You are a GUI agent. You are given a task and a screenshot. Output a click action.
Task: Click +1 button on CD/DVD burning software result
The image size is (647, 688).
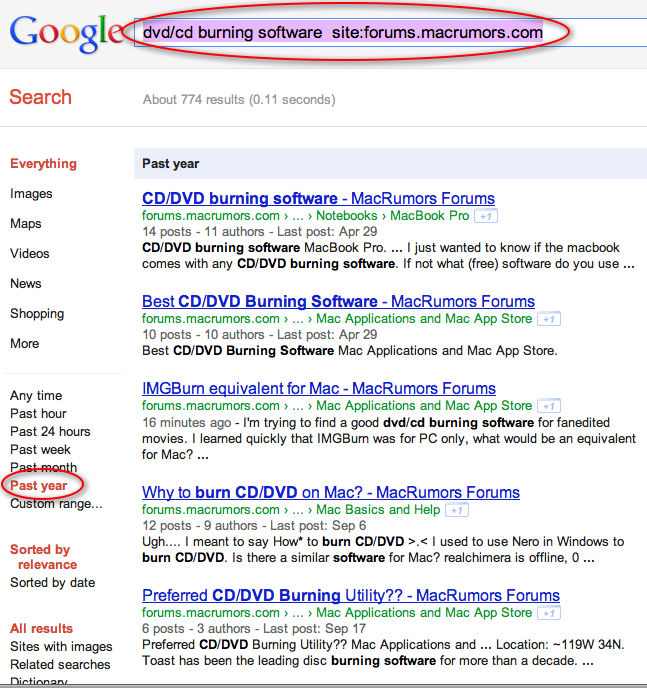tap(486, 216)
